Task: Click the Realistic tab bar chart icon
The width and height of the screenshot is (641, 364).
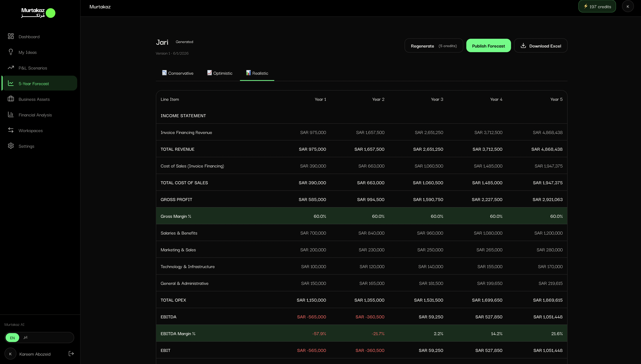Action: point(249,73)
